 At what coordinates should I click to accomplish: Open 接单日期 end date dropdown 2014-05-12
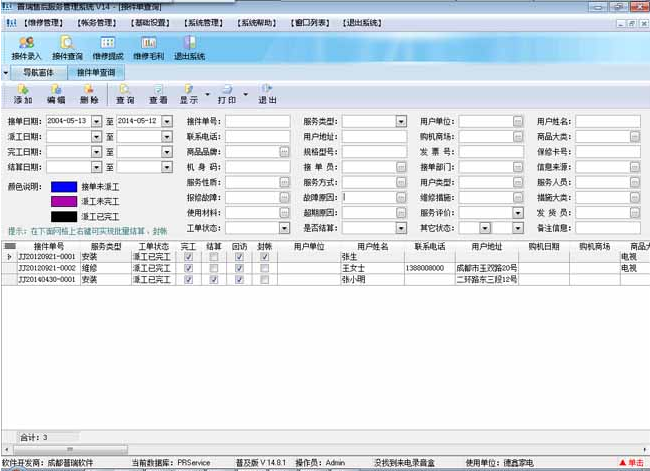pyautogui.click(x=167, y=121)
